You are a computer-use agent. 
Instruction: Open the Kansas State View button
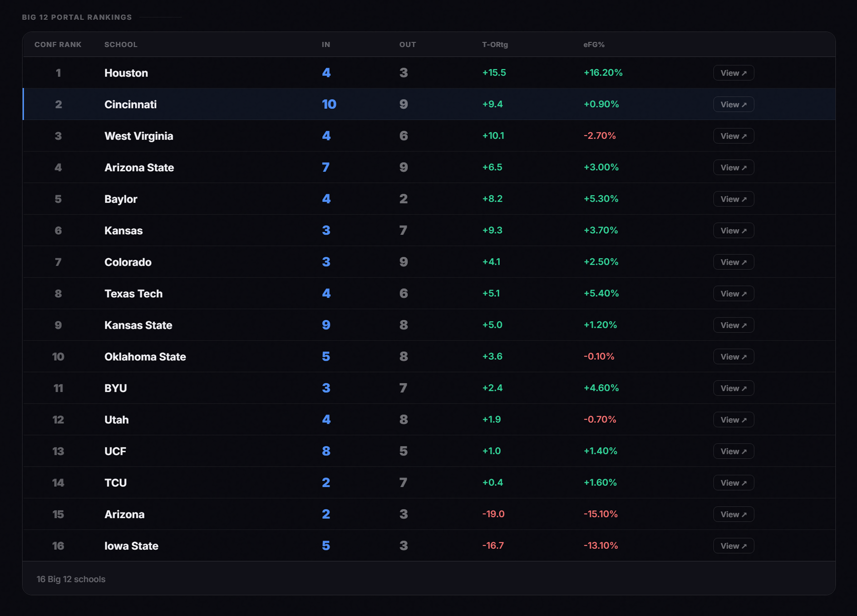pos(734,325)
